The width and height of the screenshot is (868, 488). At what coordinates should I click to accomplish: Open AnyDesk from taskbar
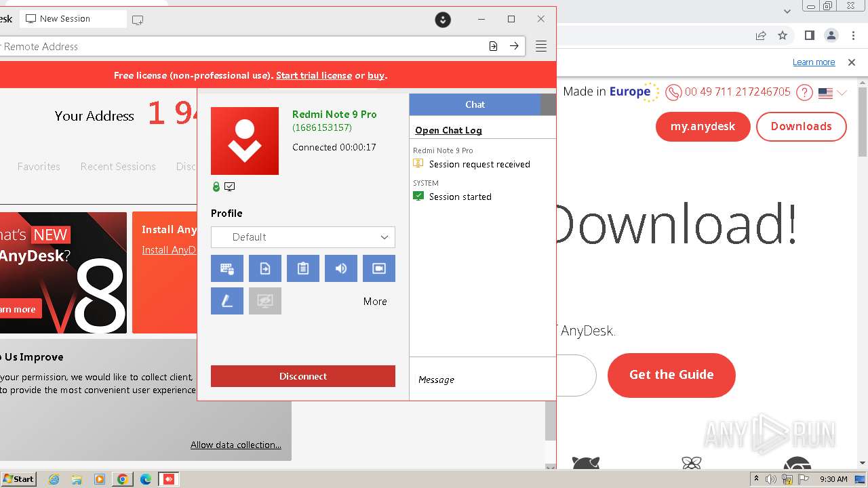tap(168, 479)
